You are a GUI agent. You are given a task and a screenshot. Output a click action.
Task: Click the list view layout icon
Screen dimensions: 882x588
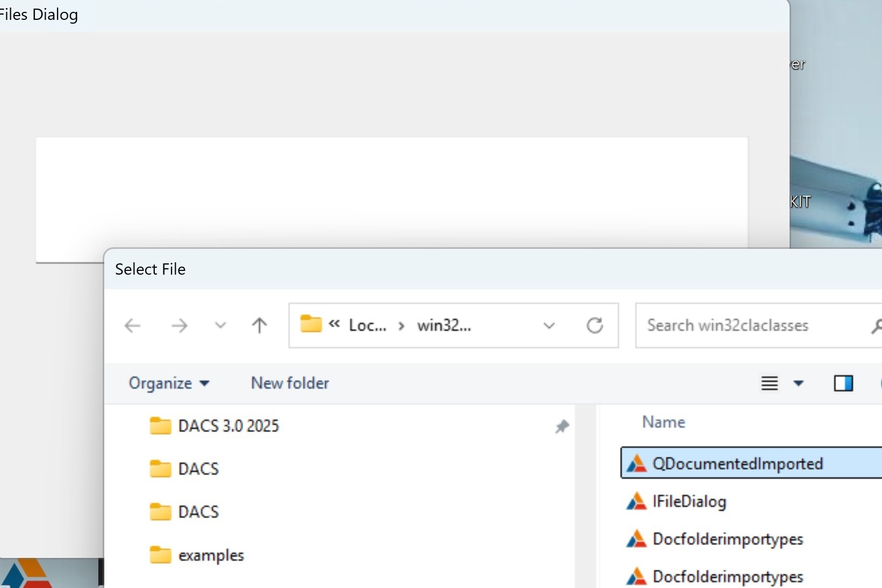click(769, 383)
